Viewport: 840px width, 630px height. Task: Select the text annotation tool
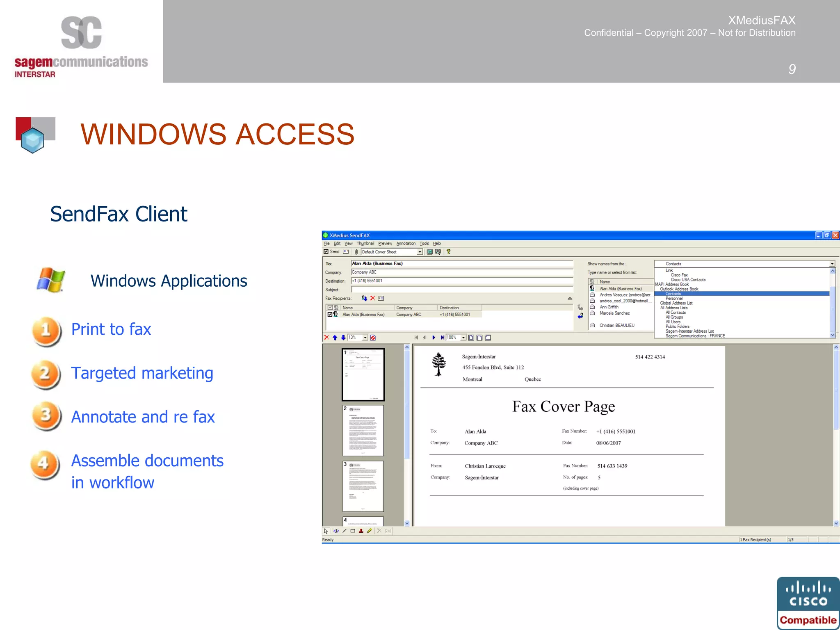pos(336,531)
